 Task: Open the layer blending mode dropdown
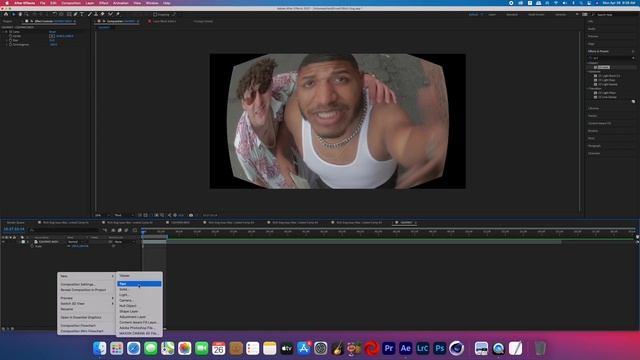[76, 242]
